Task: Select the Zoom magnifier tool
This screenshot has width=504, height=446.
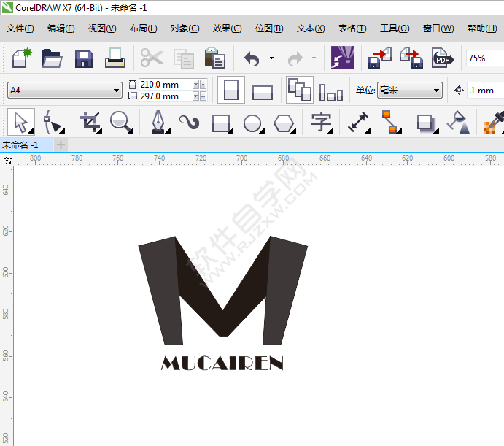Action: coord(122,122)
